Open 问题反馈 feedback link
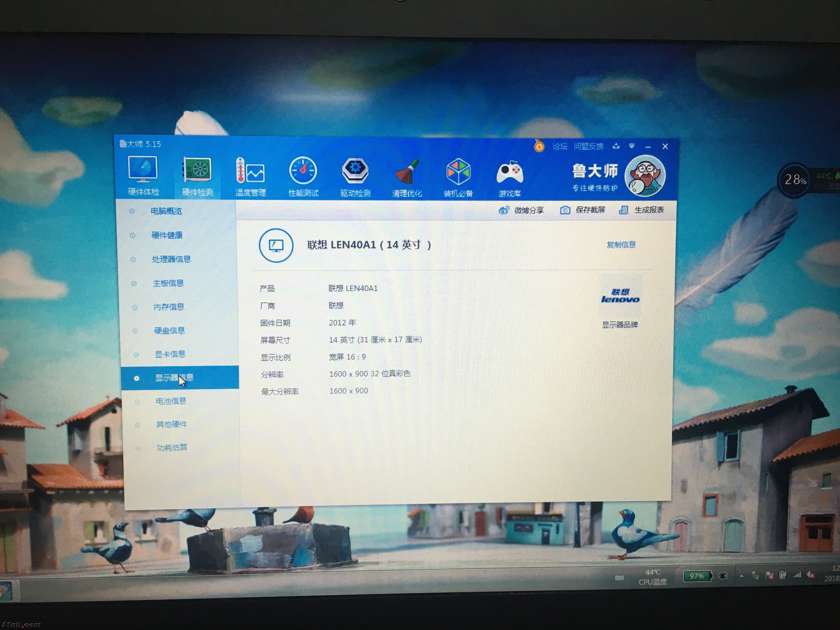 pyautogui.click(x=588, y=146)
